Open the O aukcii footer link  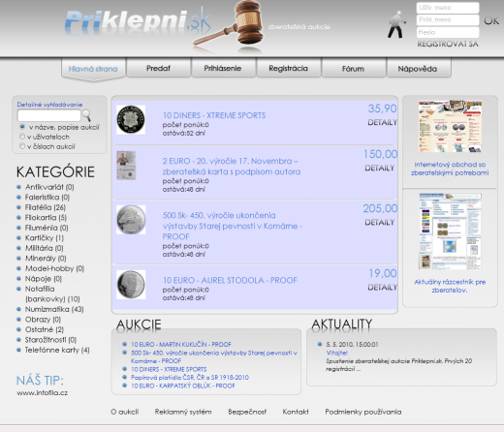(125, 412)
